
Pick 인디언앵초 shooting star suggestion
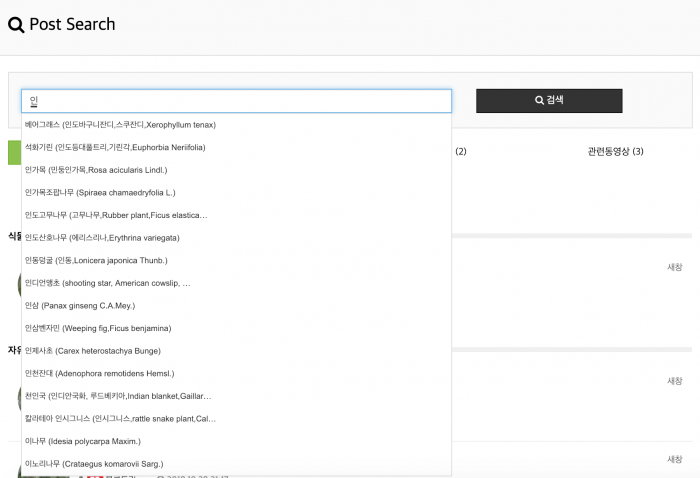coord(107,283)
